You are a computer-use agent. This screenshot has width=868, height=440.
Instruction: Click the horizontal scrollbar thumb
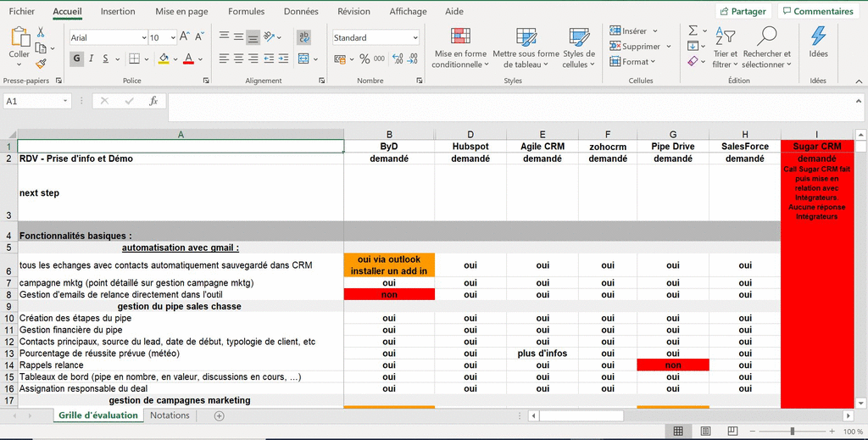click(581, 415)
